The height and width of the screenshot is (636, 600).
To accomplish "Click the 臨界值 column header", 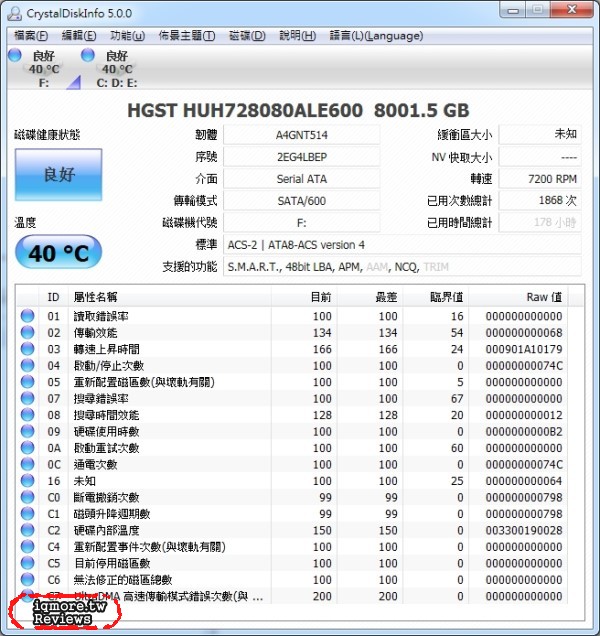I will 435,297.
